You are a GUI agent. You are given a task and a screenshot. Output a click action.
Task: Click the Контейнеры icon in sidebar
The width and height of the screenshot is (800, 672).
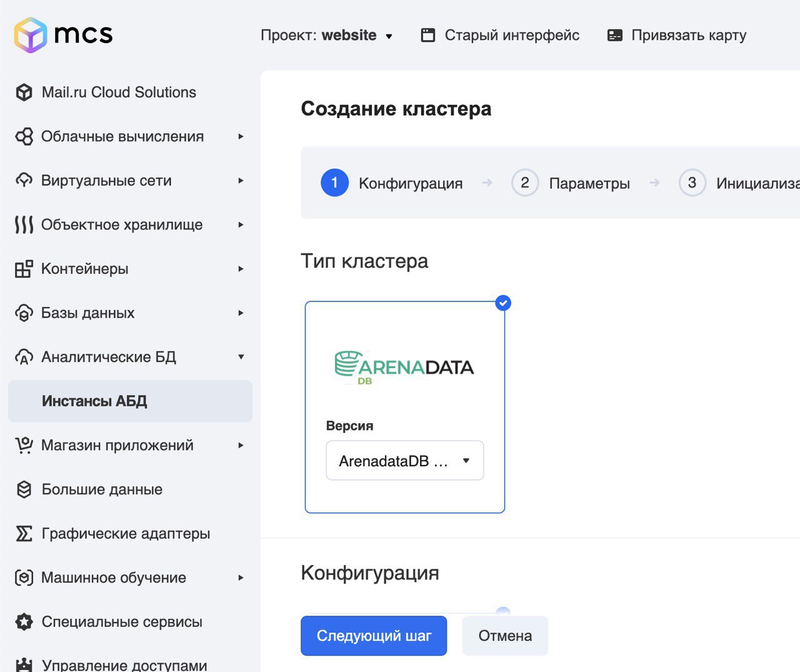(24, 269)
